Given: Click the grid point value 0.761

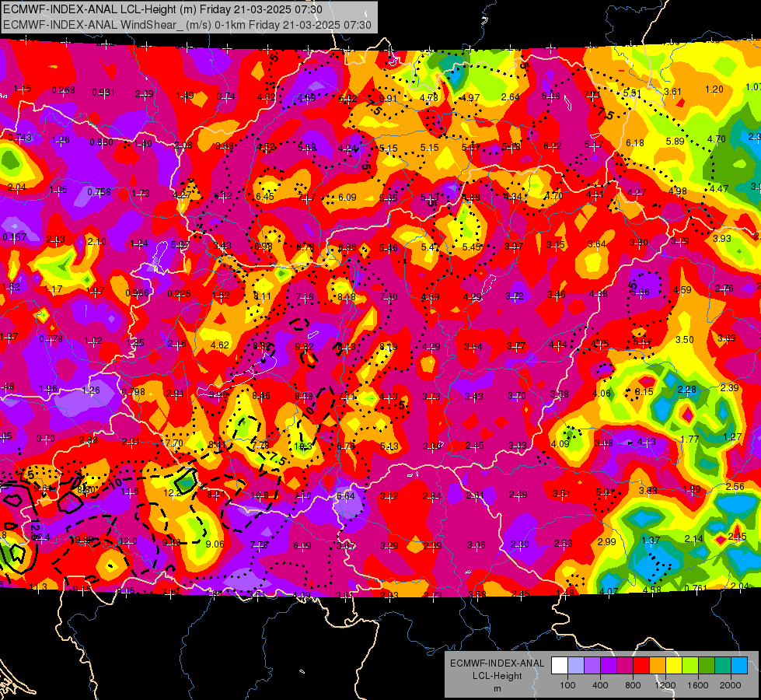Looking at the screenshot, I should click(696, 588).
